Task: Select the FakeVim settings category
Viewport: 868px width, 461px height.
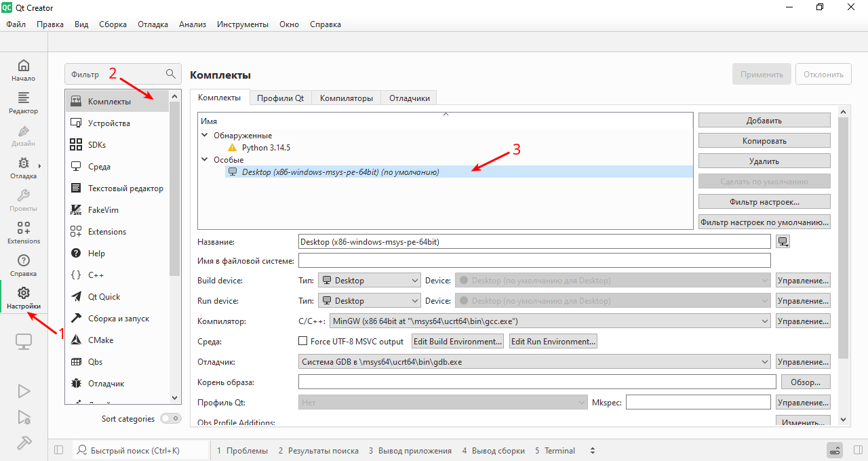Action: pos(117,210)
